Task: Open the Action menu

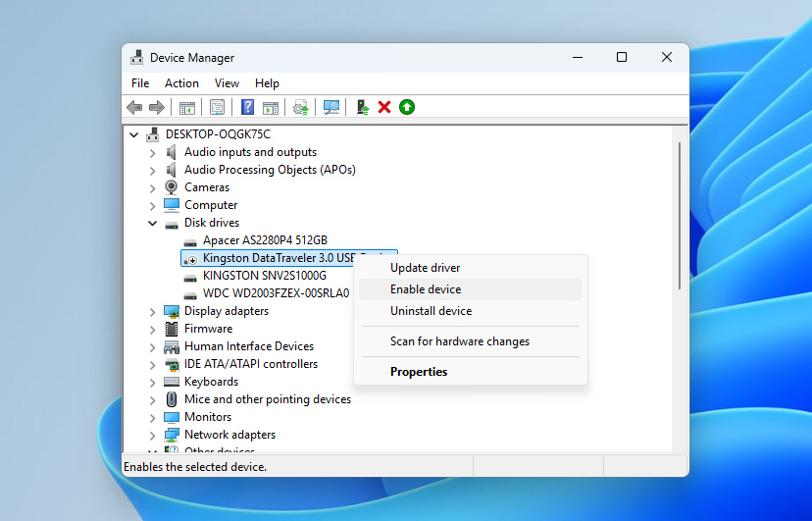Action: [181, 83]
